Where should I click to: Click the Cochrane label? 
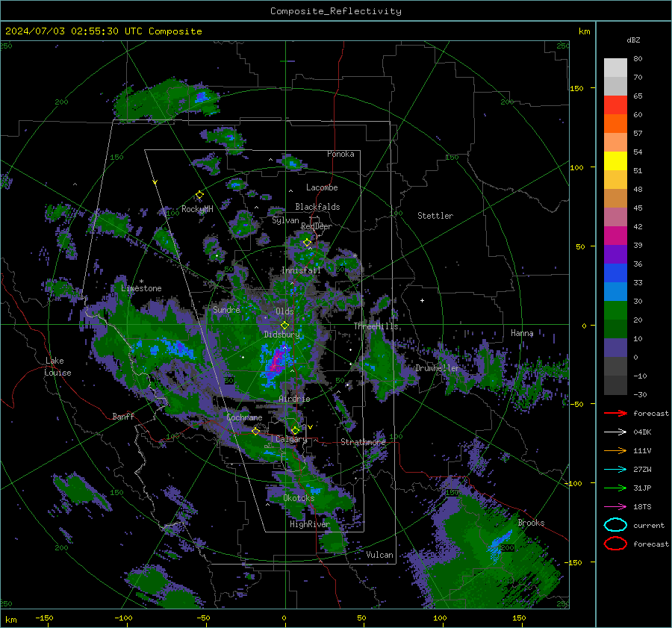tap(244, 417)
